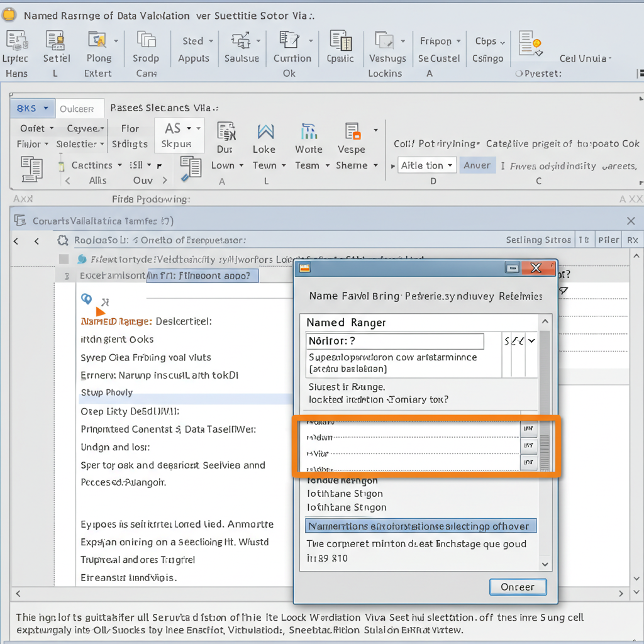
Task: Open the Frixpon dropdown
Action: [440, 41]
